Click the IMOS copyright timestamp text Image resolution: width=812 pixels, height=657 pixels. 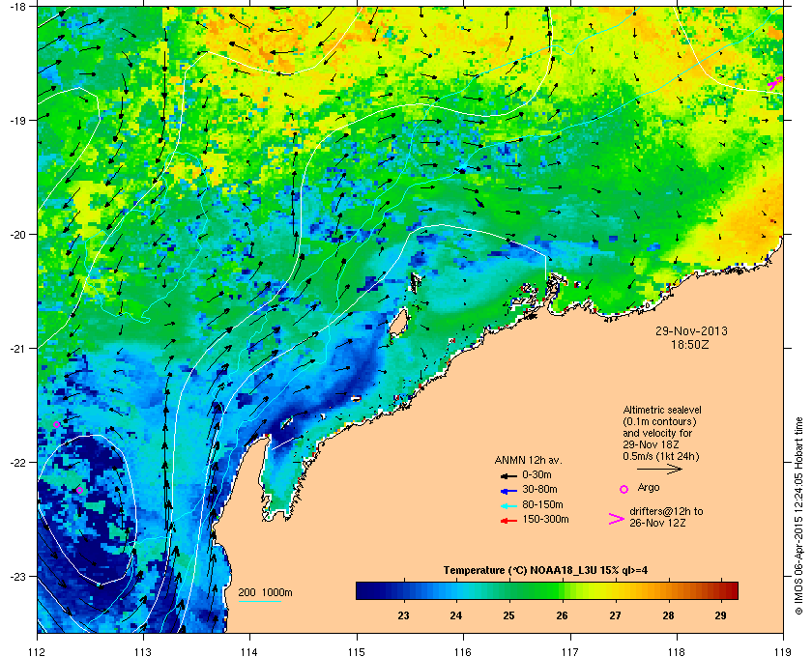(798, 517)
